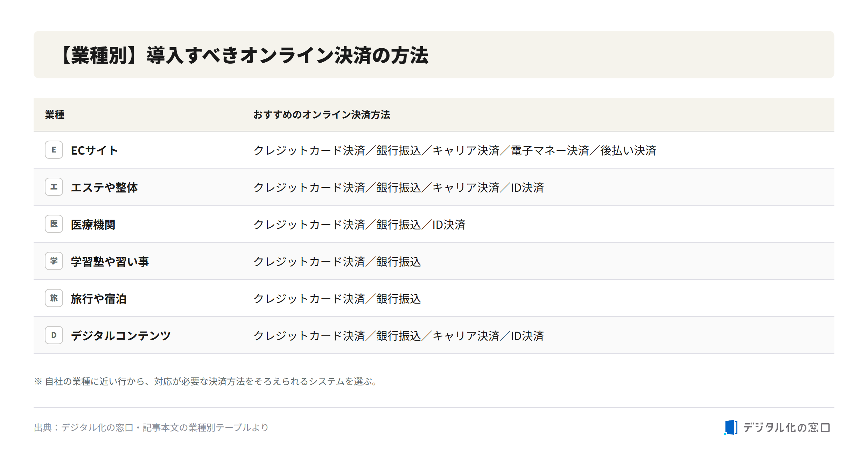Click the 学 badge icon beside 学習塾や習い事
This screenshot has width=868, height=468.
[54, 261]
